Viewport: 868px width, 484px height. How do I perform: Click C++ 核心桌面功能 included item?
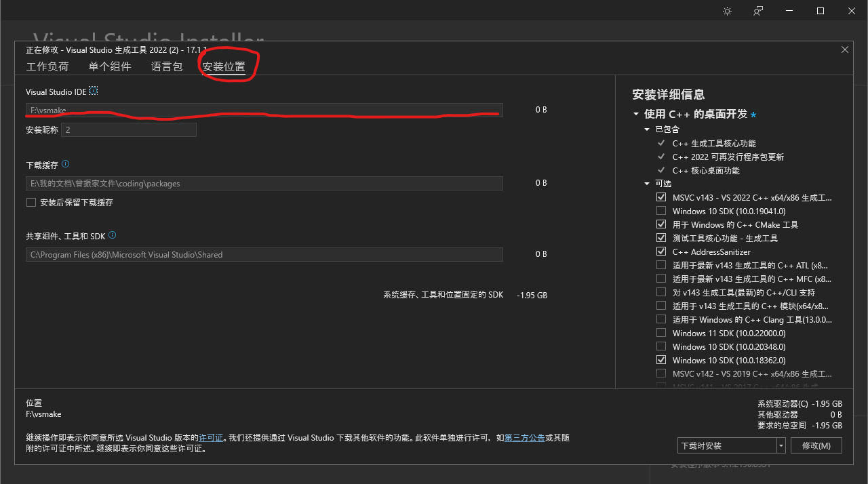click(706, 170)
